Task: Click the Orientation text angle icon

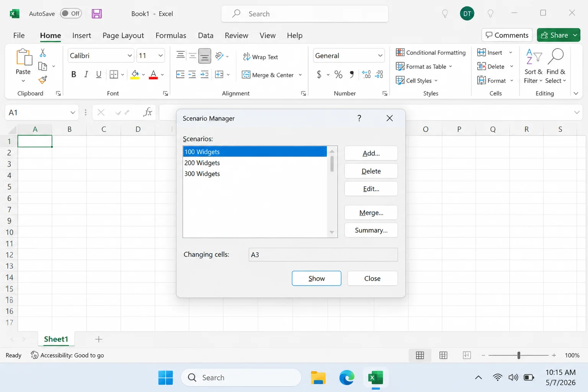Action: click(x=219, y=56)
